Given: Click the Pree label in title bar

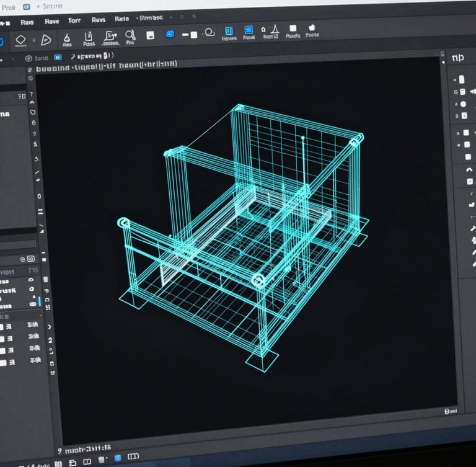Looking at the screenshot, I should pyautogui.click(x=8, y=7).
